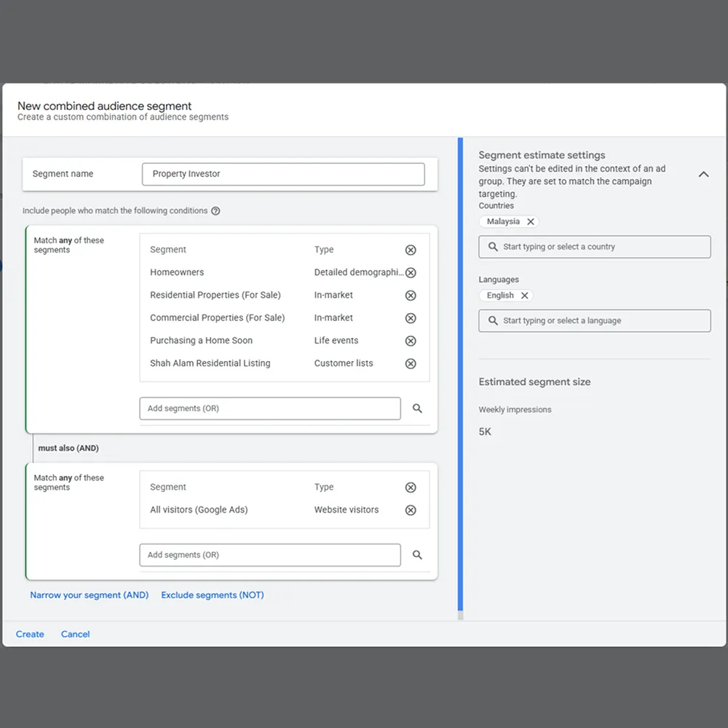Viewport: 728px width, 728px height.
Task: Focus first Add segments (OR) field
Action: click(270, 408)
